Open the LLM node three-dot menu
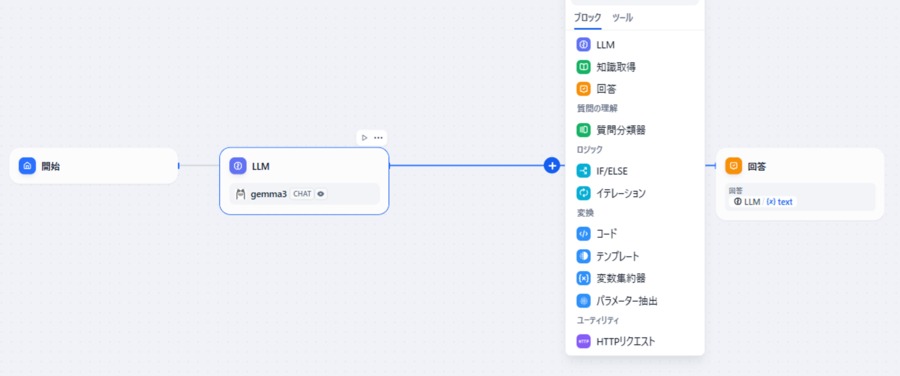This screenshot has height=376, width=900. tap(378, 138)
